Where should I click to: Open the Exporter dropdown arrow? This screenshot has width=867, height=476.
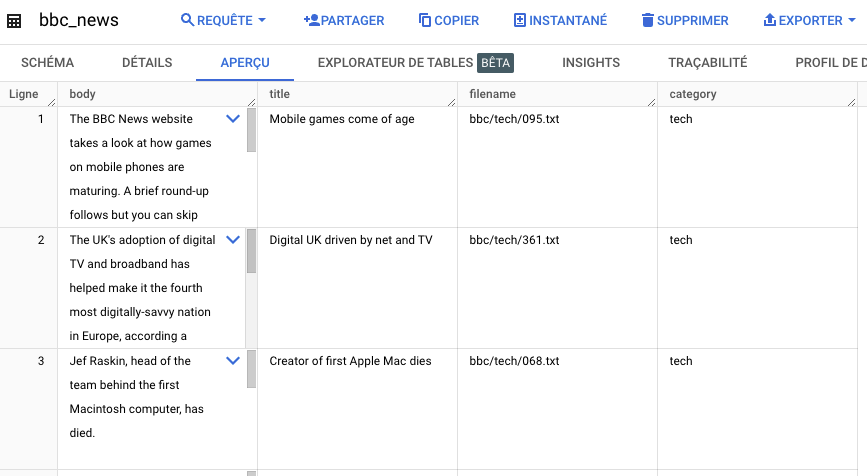tap(852, 20)
